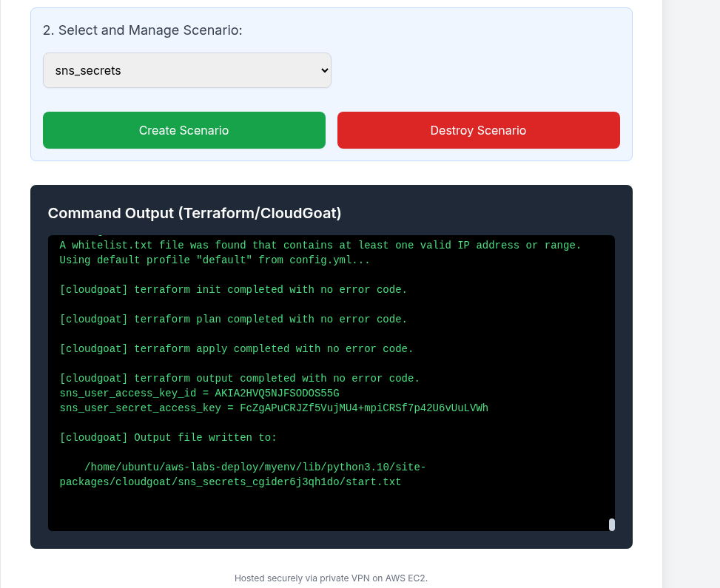This screenshot has height=588, width=720.
Task: Click the terraform init completed line
Action: click(233, 290)
